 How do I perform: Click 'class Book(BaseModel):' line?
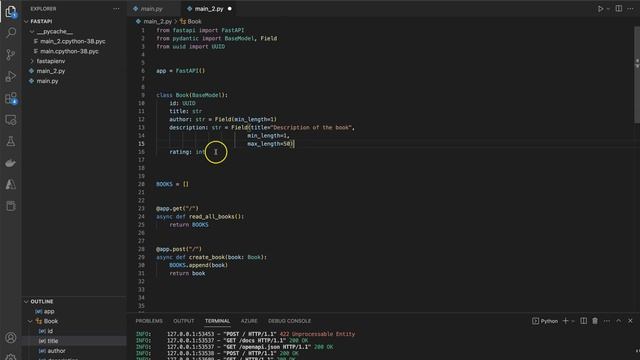[x=192, y=95]
